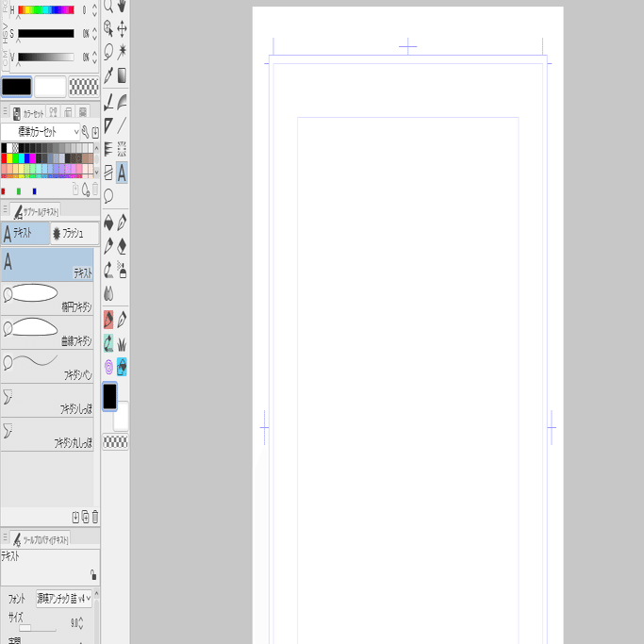
Task: Choose the balloon pen sub tool
Action: click(x=47, y=367)
